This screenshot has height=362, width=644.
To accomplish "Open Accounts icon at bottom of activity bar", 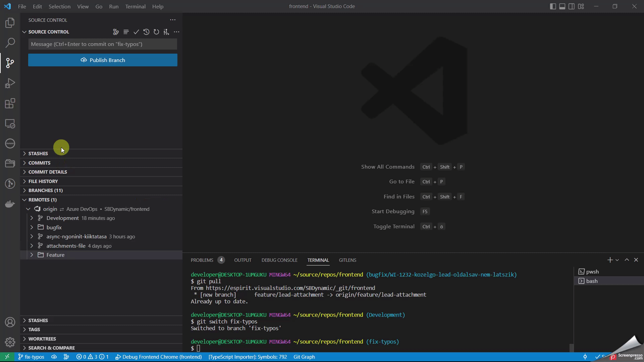I will coord(10,322).
